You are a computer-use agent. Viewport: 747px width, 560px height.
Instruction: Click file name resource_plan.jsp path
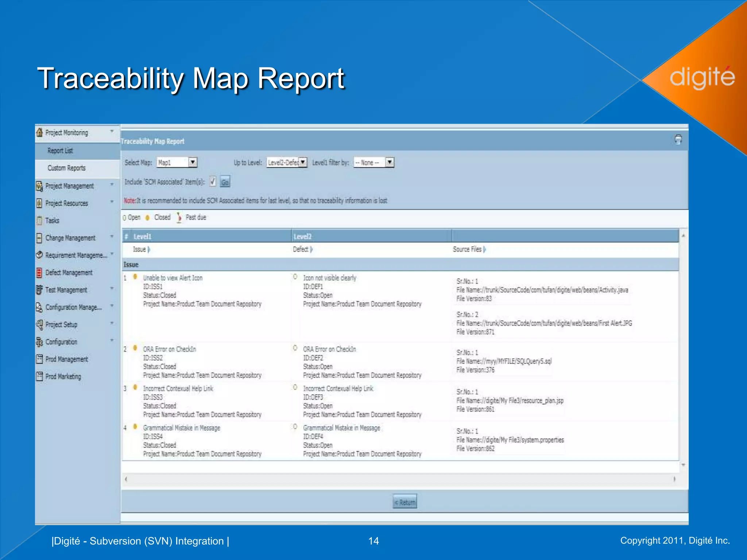pos(510,401)
